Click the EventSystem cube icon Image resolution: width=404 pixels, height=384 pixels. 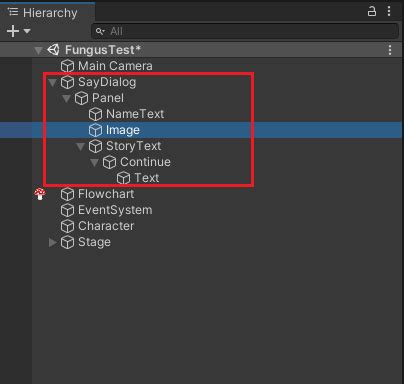[x=67, y=210]
